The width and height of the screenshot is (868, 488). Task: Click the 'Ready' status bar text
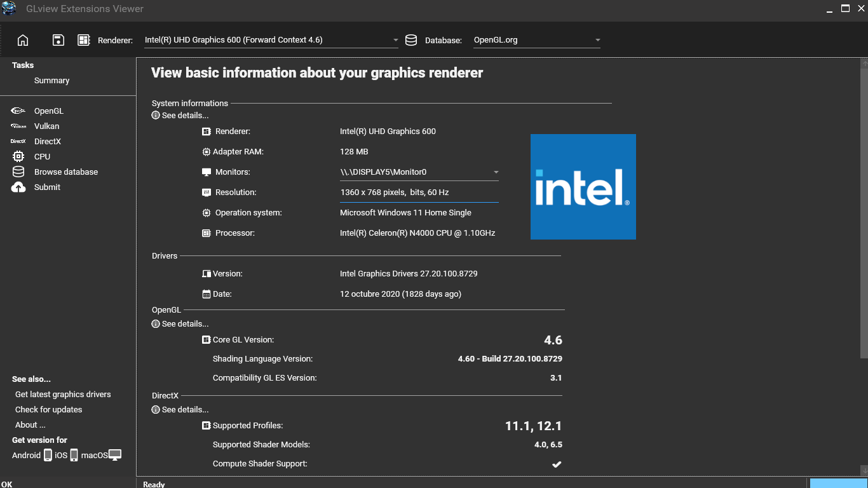coord(154,484)
